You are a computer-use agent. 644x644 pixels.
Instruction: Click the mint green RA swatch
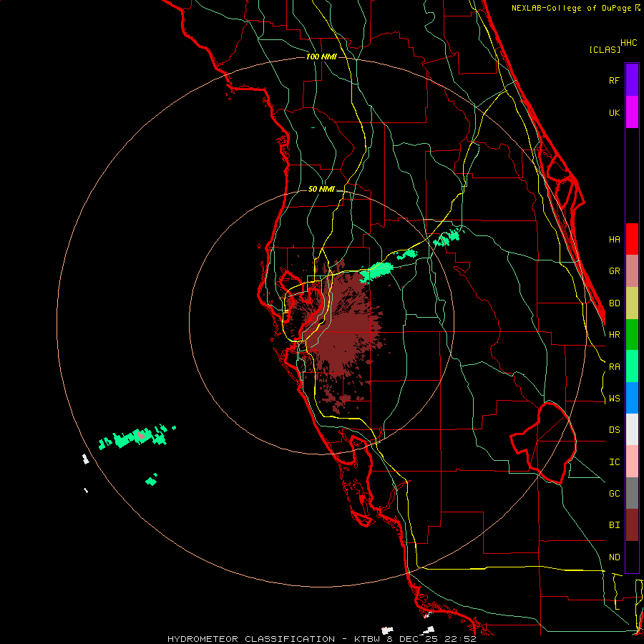(x=632, y=366)
